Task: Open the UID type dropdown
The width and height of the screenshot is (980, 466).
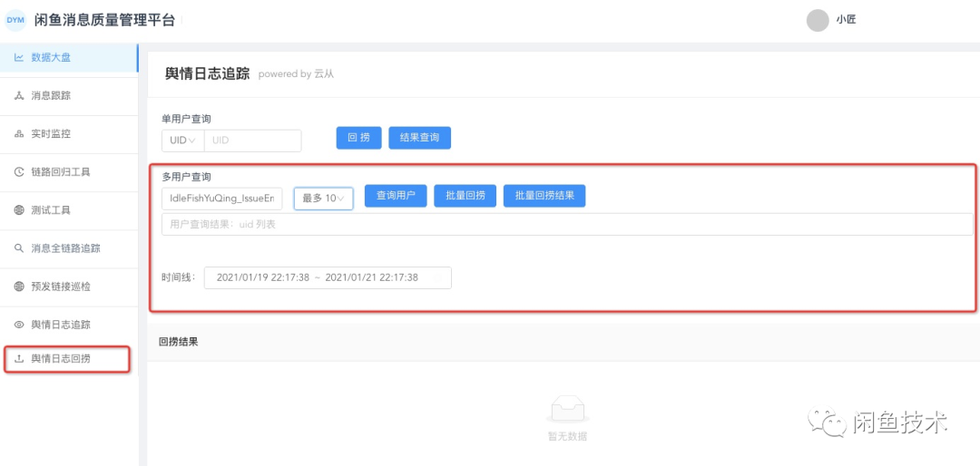Action: 182,141
